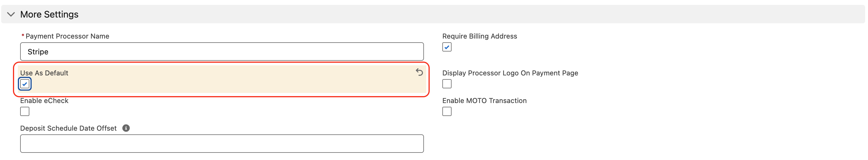Click into the Deposit Schedule Date Offset field

pyautogui.click(x=222, y=144)
